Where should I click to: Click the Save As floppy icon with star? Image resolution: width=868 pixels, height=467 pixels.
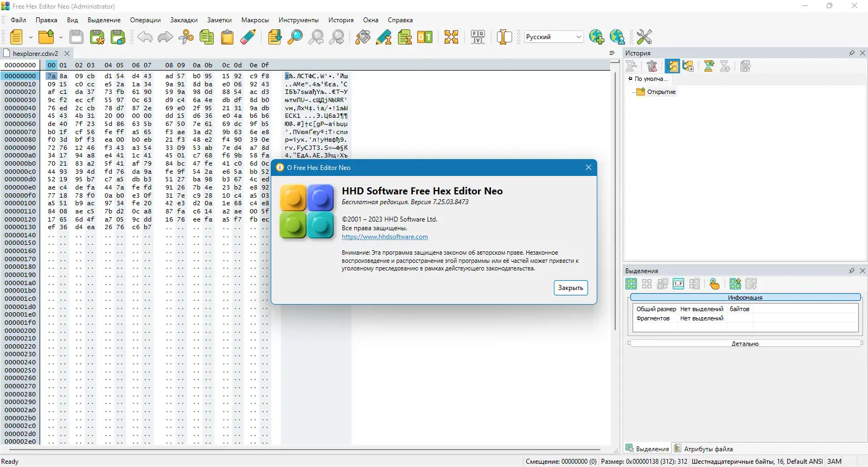[x=97, y=37]
